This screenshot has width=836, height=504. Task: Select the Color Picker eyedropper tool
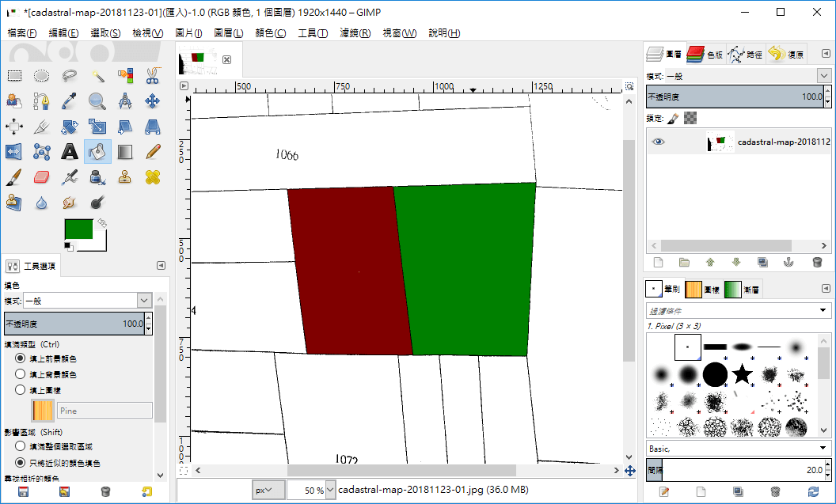[70, 101]
